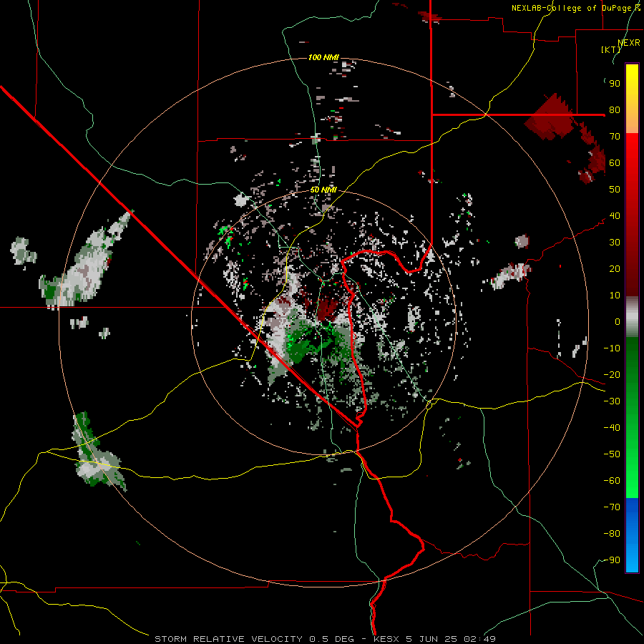This screenshot has width=644, height=644.
Task: Click the 90 value on velocity scale
Action: pos(615,84)
